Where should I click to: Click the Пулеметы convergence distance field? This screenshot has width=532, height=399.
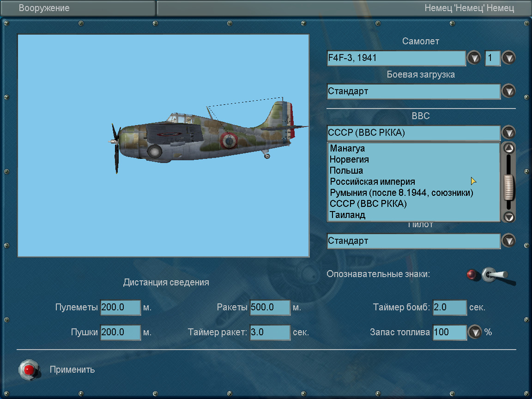(x=120, y=308)
